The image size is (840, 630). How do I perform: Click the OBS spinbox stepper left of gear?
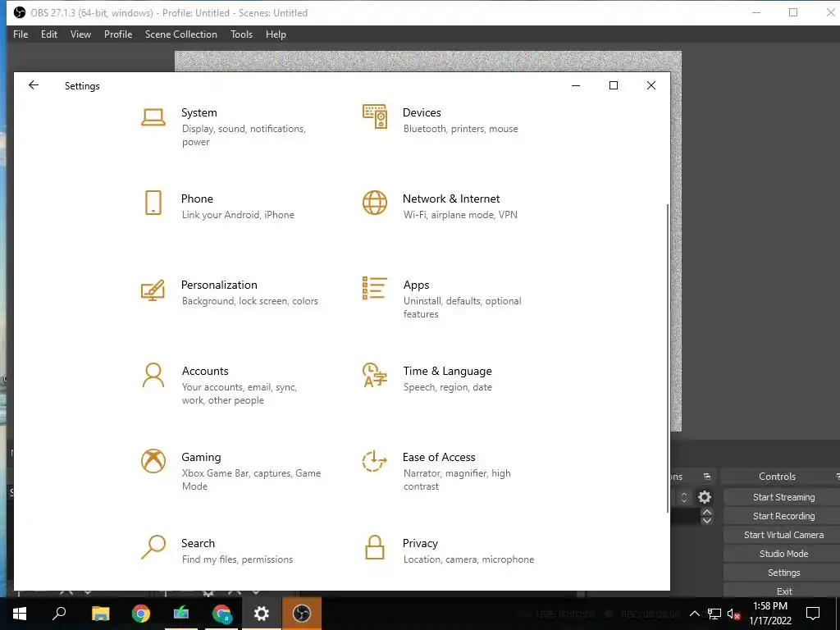click(x=683, y=497)
